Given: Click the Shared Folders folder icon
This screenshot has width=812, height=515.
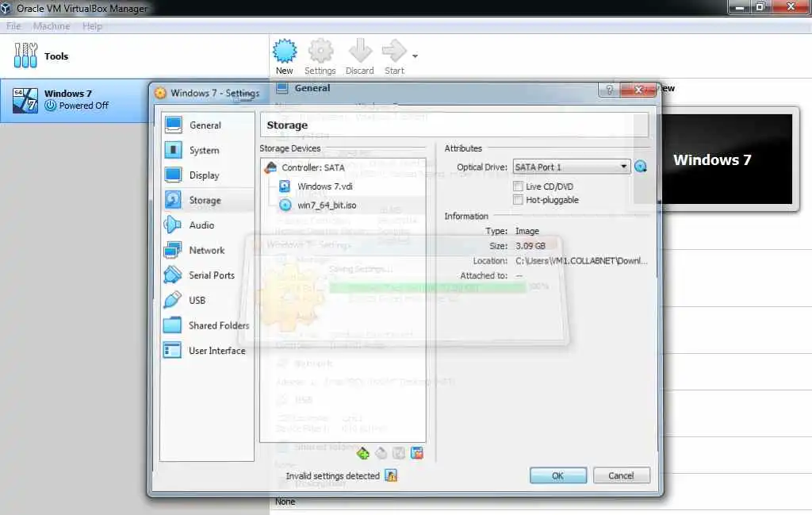Looking at the screenshot, I should pyautogui.click(x=172, y=325).
